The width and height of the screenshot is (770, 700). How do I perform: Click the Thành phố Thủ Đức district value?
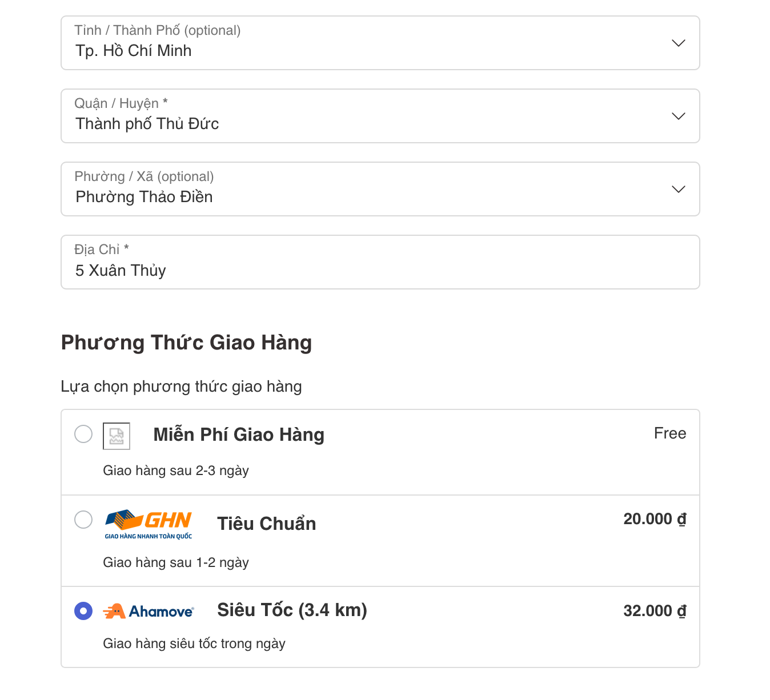coord(147,124)
